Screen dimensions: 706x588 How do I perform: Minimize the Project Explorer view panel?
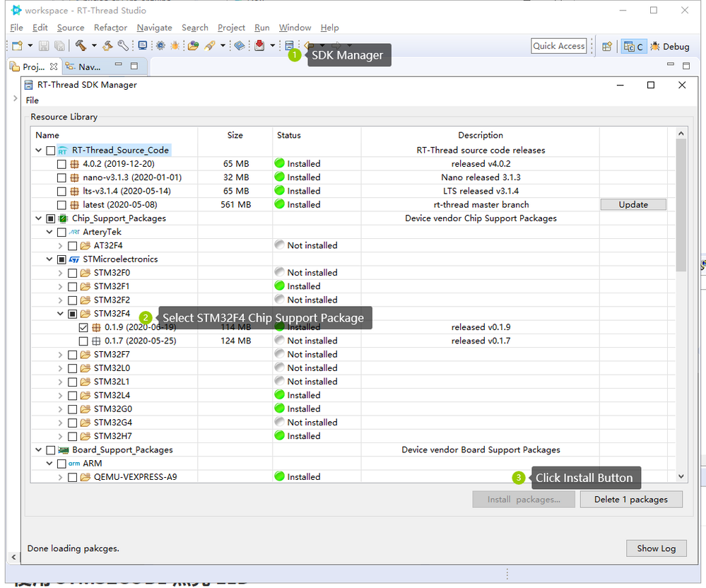119,65
